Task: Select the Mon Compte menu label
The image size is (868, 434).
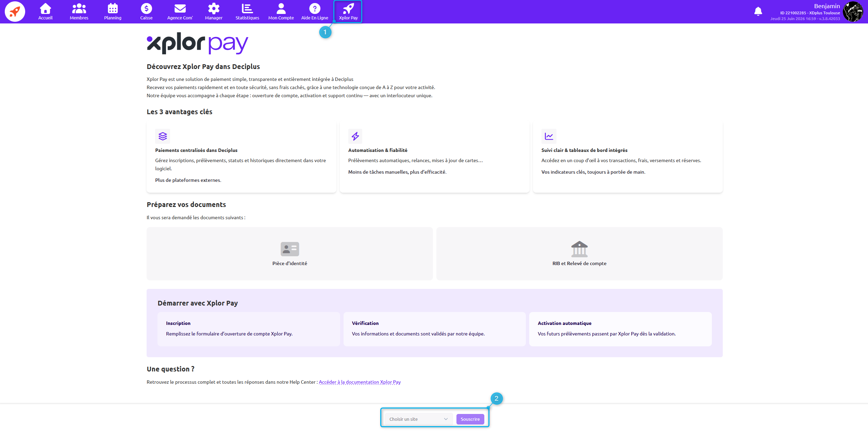Action: pyautogui.click(x=281, y=18)
